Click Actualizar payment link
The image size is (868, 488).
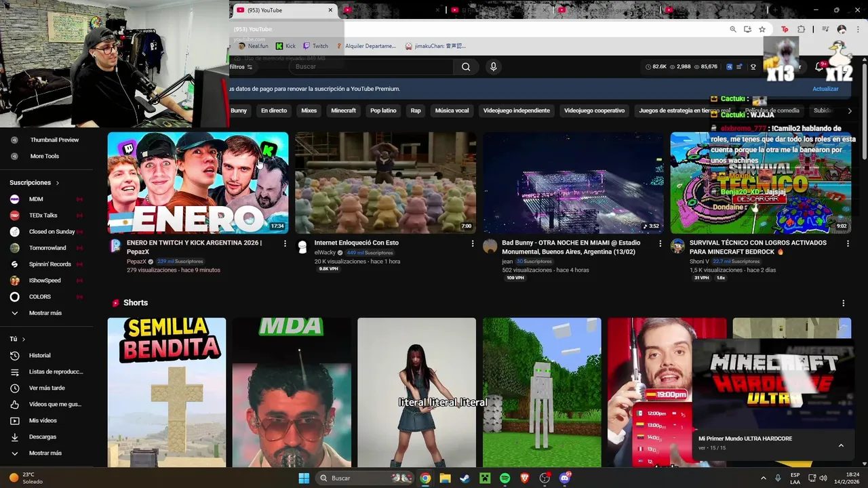click(x=825, y=89)
